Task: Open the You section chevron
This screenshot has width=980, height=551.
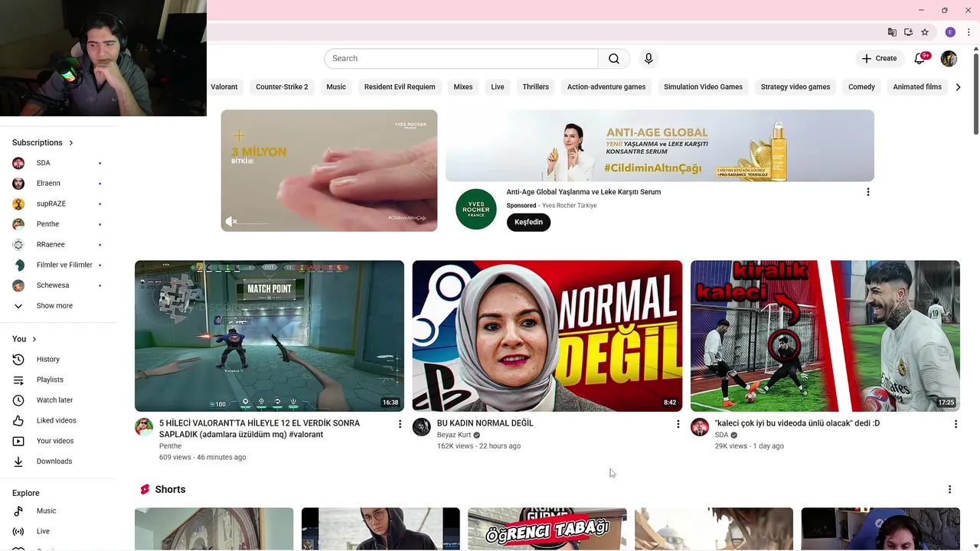Action: click(34, 339)
